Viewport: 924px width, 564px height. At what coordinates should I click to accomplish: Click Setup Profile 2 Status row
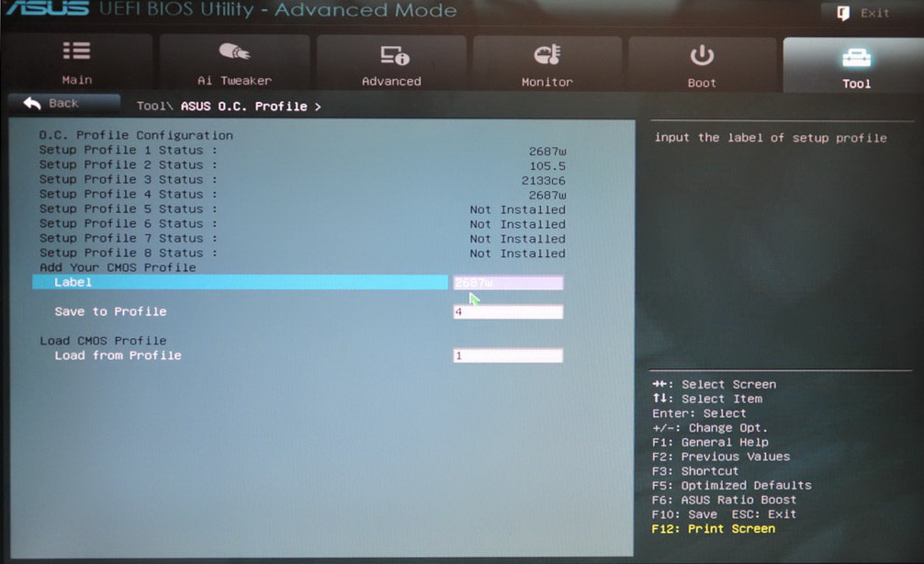[x=302, y=165]
